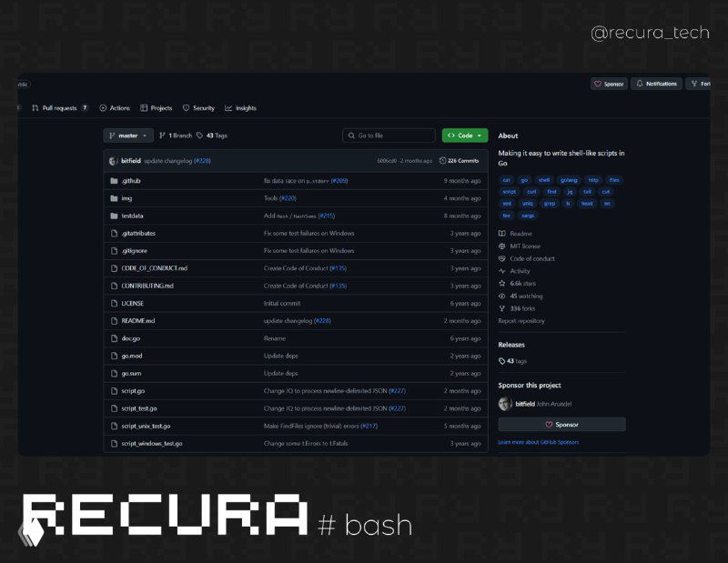This screenshot has width=728, height=563.
Task: Click bitfield's avatar under Sponsor this project
Action: point(507,404)
